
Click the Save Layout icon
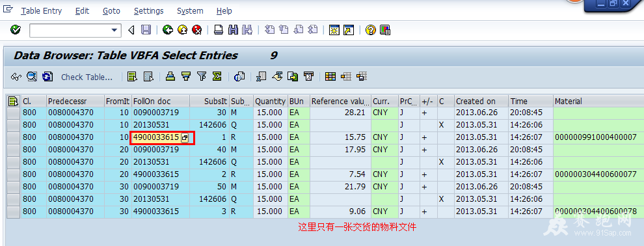tap(362, 76)
